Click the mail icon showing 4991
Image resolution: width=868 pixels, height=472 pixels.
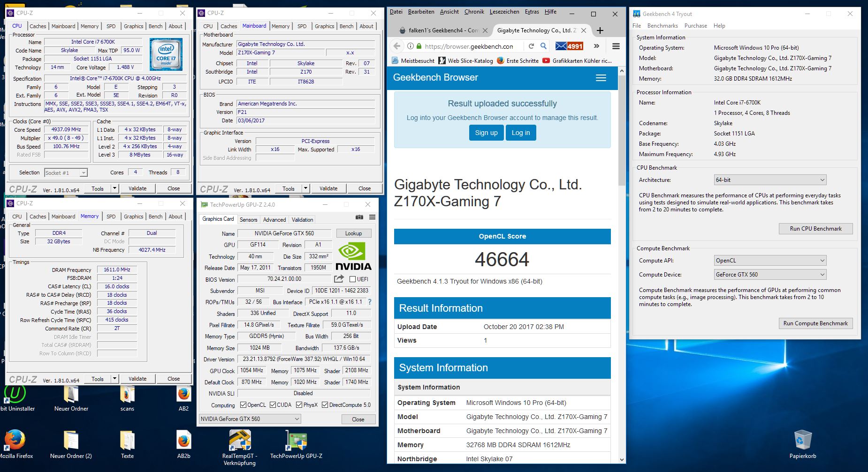[569, 46]
